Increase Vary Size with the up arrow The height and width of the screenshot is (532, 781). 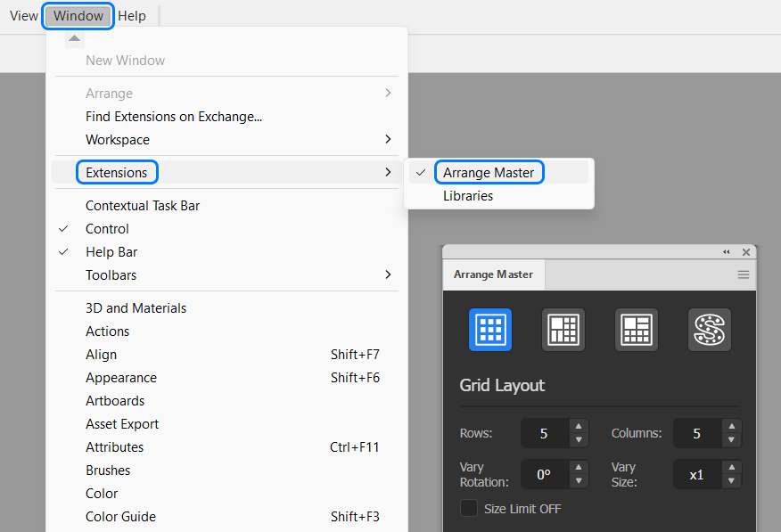pyautogui.click(x=731, y=467)
